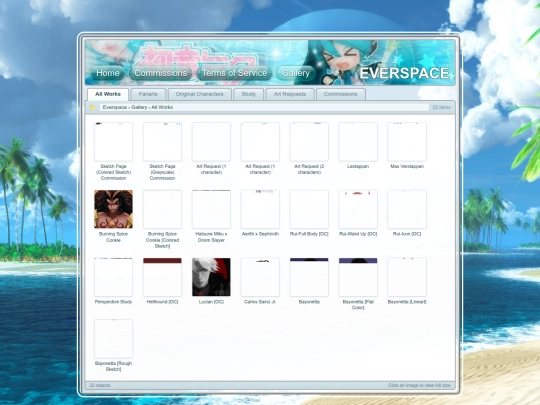The image size is (540, 405).
Task: Click the '22 objects' status bar text
Action: click(x=100, y=385)
